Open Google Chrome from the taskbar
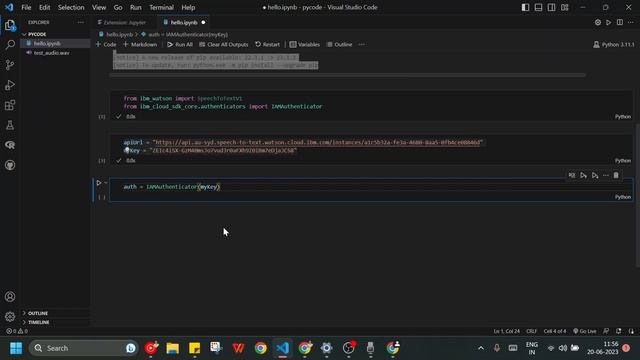640x360 pixels. click(x=260, y=348)
